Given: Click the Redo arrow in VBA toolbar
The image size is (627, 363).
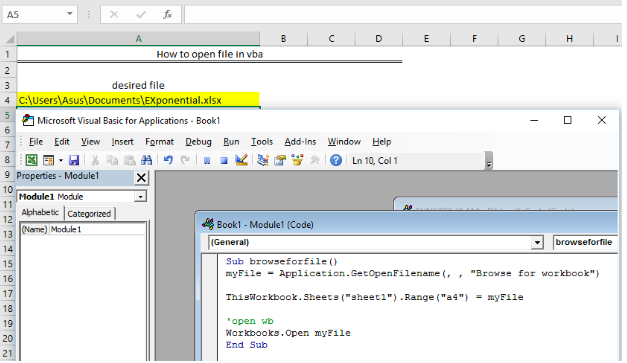Looking at the screenshot, I should (x=185, y=160).
